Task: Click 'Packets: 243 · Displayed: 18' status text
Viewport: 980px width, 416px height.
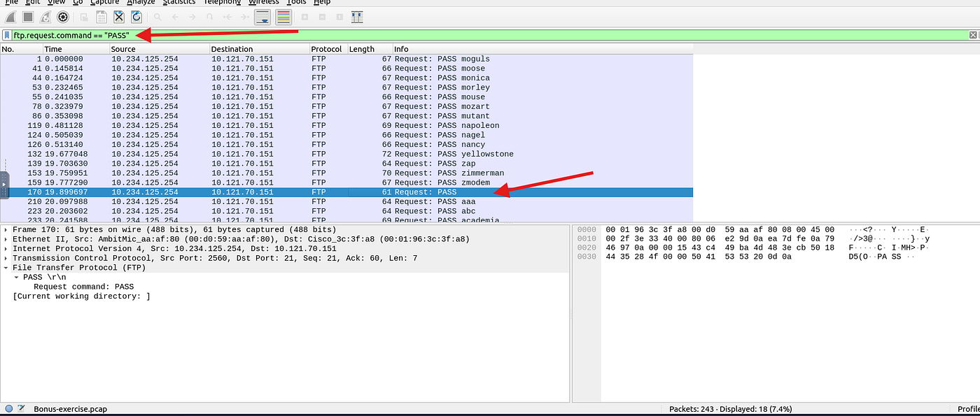Action: pos(731,409)
